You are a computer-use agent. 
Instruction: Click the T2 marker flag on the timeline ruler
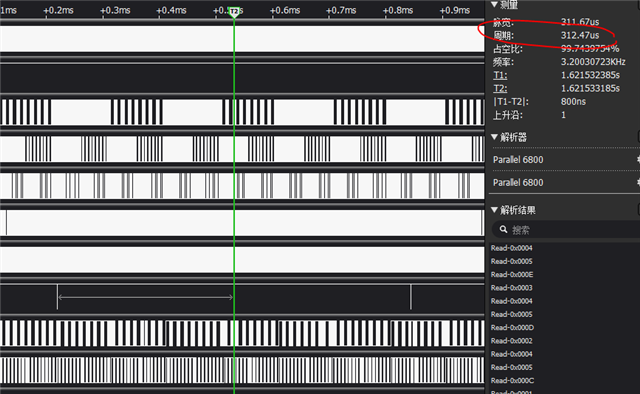tap(234, 11)
